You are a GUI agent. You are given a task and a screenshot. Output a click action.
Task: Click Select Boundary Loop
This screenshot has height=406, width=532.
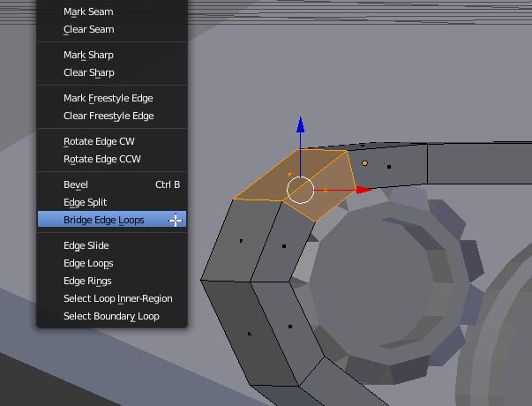112,316
